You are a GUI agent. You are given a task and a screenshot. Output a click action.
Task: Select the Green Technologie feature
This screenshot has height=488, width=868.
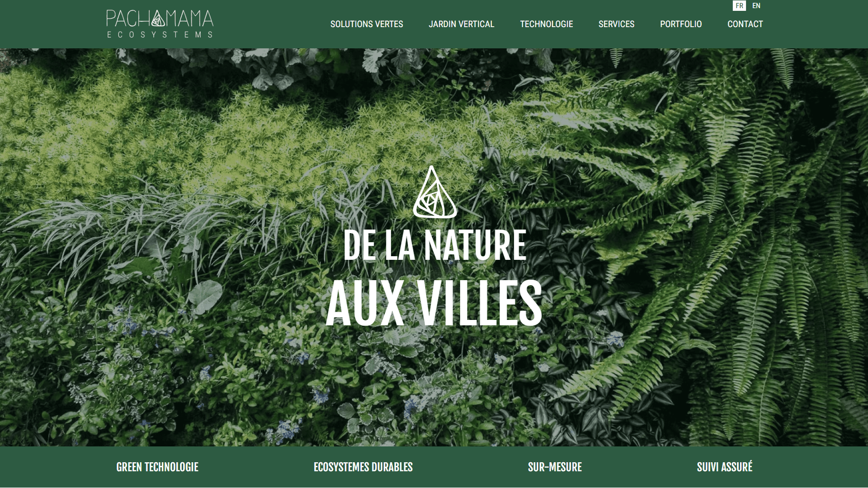(x=157, y=467)
